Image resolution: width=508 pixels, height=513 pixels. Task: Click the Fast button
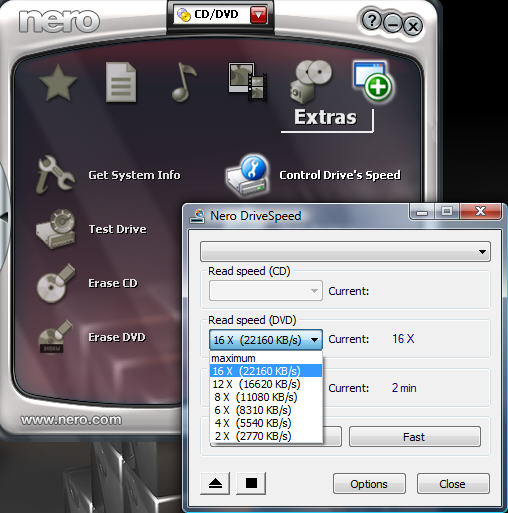pos(415,436)
